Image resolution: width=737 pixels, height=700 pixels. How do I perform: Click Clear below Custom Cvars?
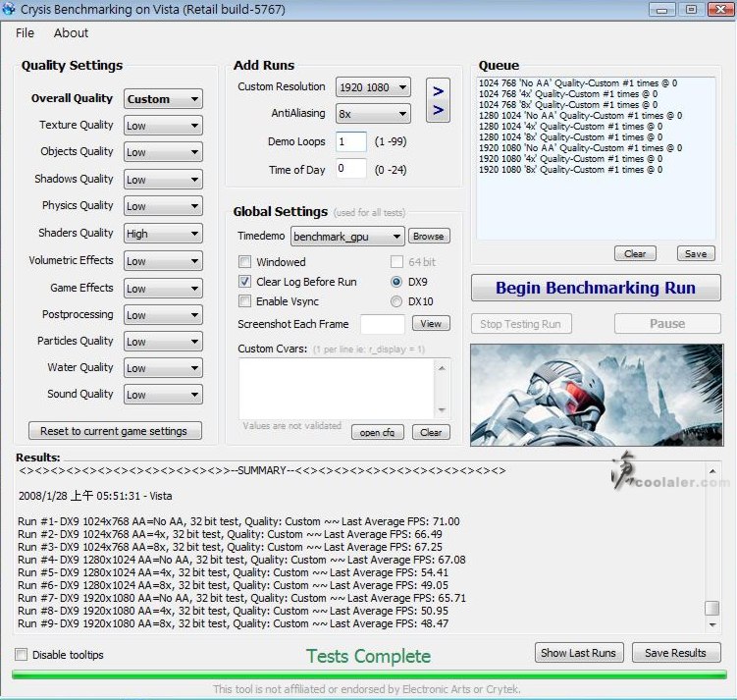point(431,432)
